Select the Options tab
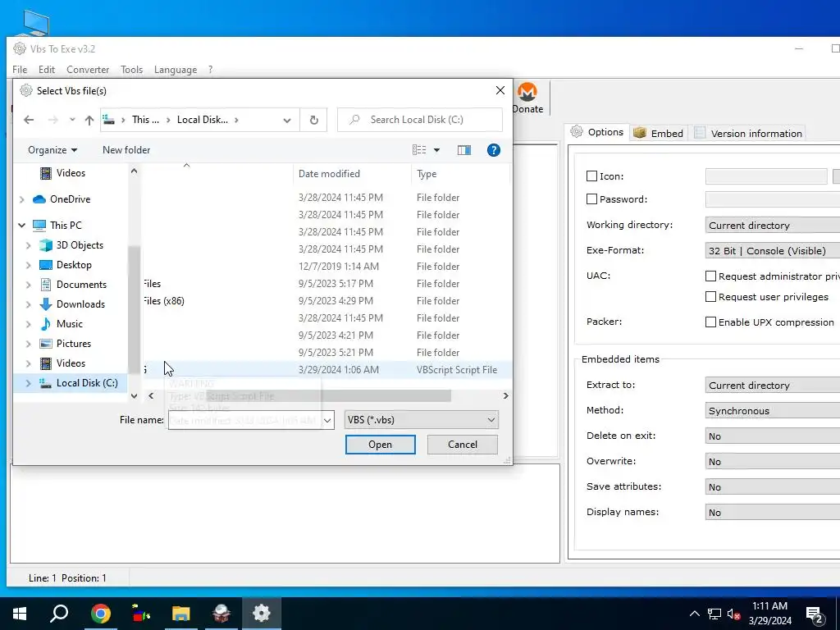This screenshot has width=840, height=630. tap(596, 132)
